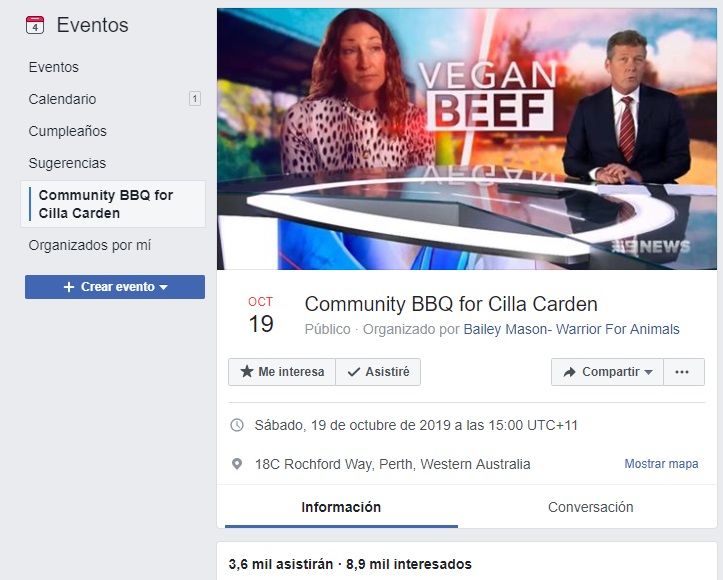Switch to the Conversación tab
The image size is (723, 580).
[590, 507]
